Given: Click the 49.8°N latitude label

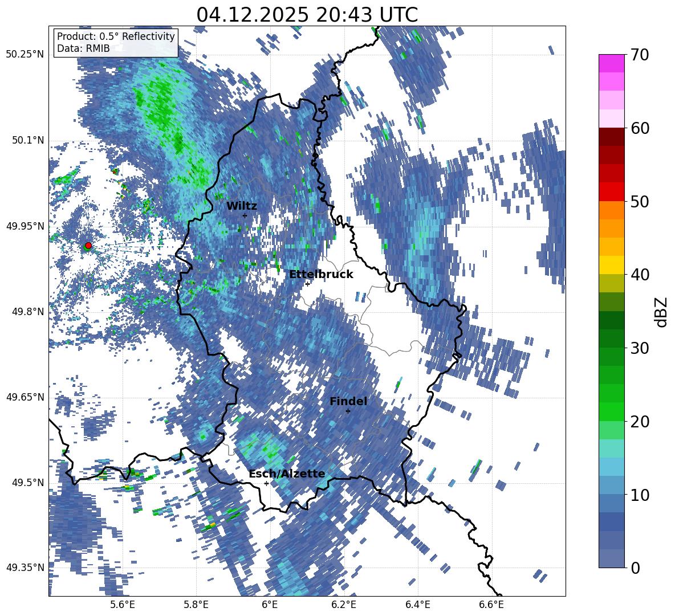Looking at the screenshot, I should pyautogui.click(x=27, y=311).
